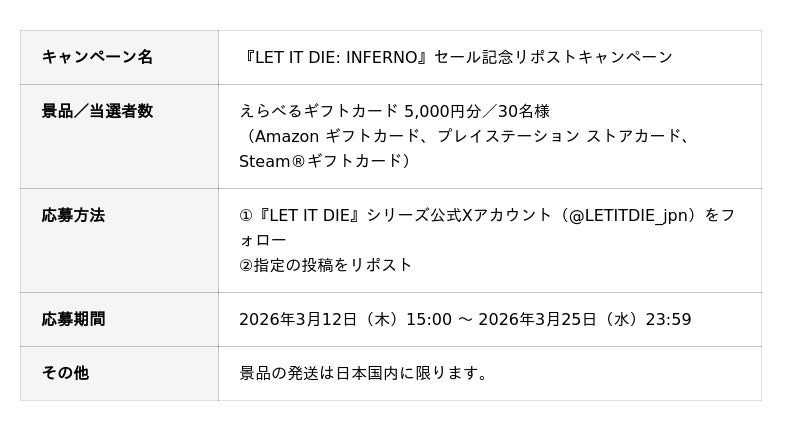Click the end date 2026年3月25日（水）23:59
This screenshot has width=800, height=431.
[585, 319]
